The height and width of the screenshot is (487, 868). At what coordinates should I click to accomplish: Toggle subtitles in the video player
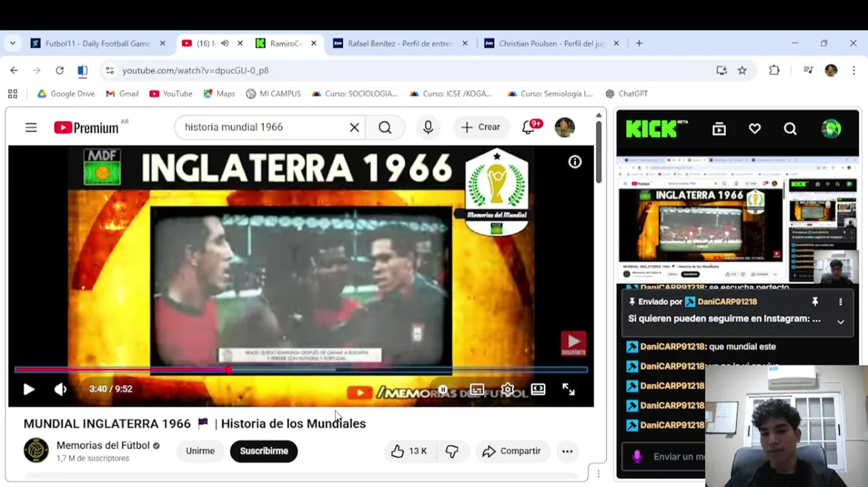click(477, 390)
